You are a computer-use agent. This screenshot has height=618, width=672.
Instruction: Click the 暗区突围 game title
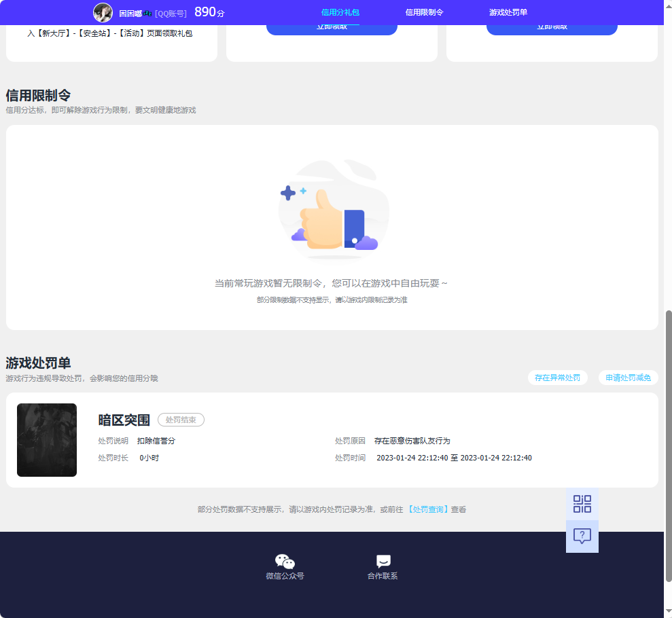pyautogui.click(x=124, y=420)
